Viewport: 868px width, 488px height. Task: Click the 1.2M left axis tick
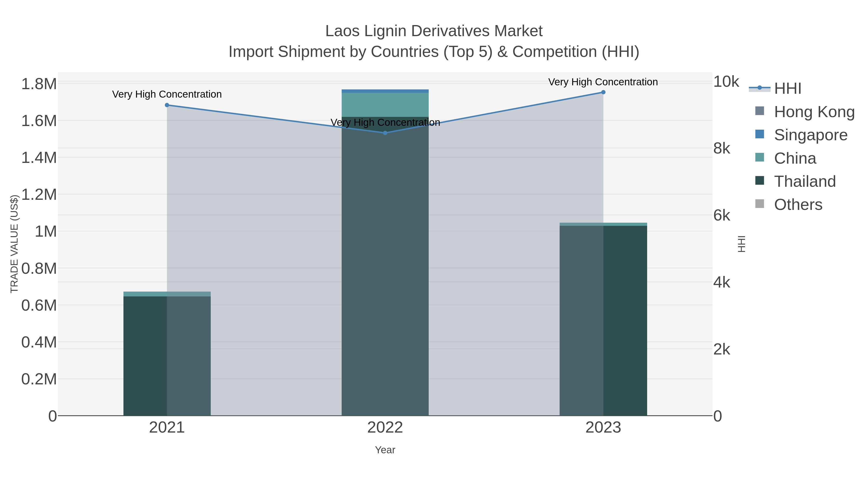39,195
